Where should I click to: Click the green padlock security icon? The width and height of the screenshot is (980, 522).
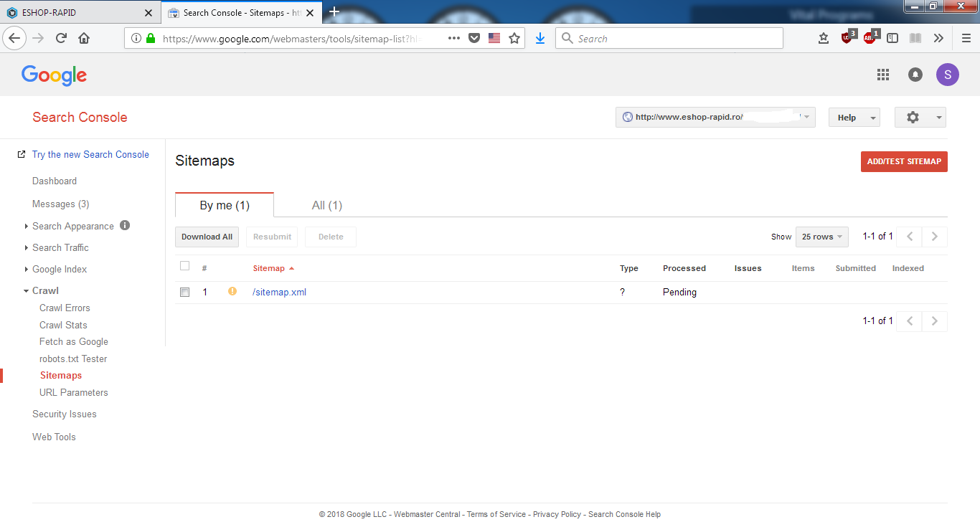coord(151,39)
